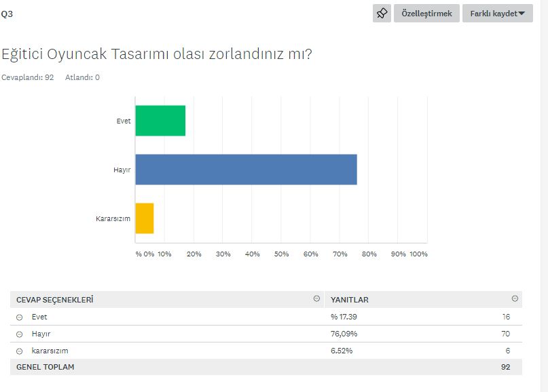The image size is (548, 392).
Task: Click the Özelleştirmek button
Action: tap(426, 14)
